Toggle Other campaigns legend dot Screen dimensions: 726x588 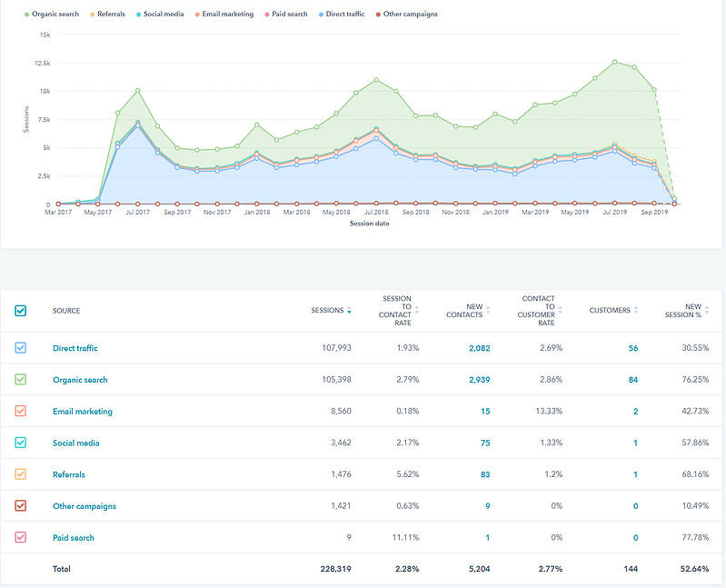378,15
